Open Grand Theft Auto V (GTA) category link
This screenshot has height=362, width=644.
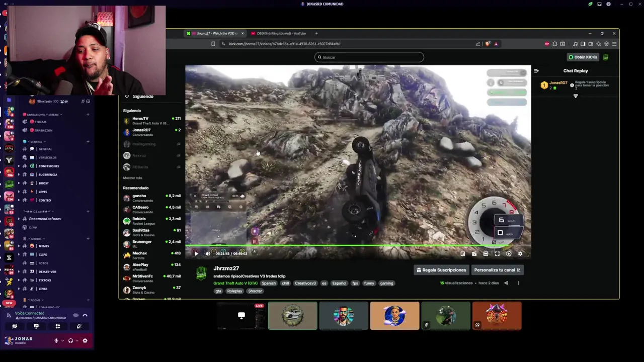(235, 283)
